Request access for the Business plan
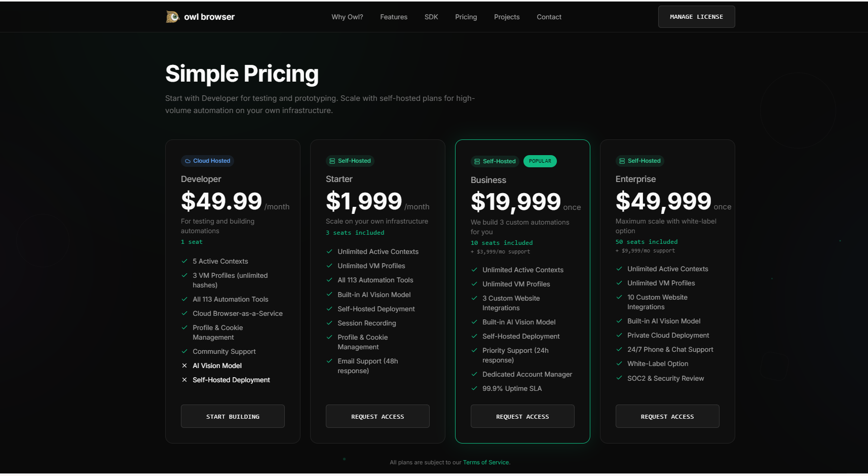868x476 pixels. pyautogui.click(x=522, y=417)
